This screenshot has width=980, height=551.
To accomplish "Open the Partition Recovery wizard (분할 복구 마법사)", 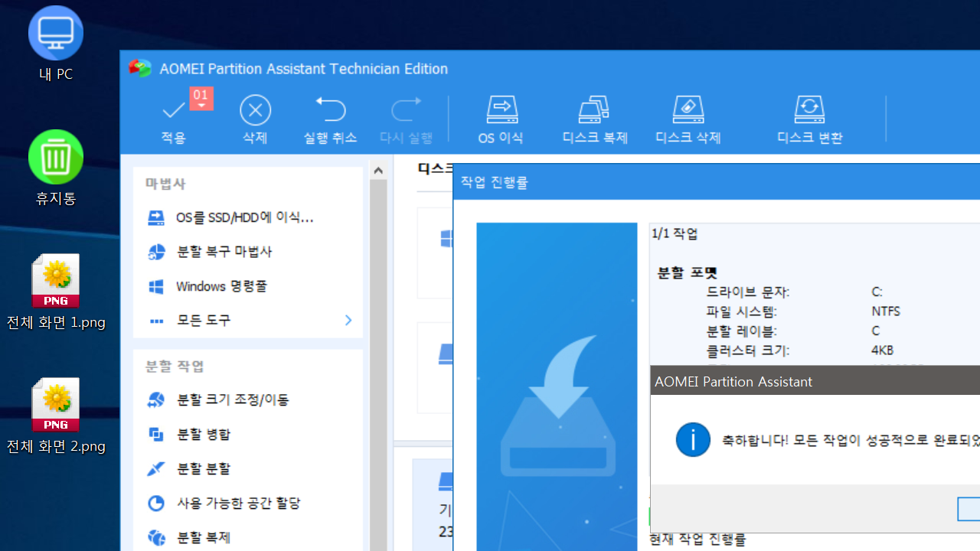I will 224,252.
